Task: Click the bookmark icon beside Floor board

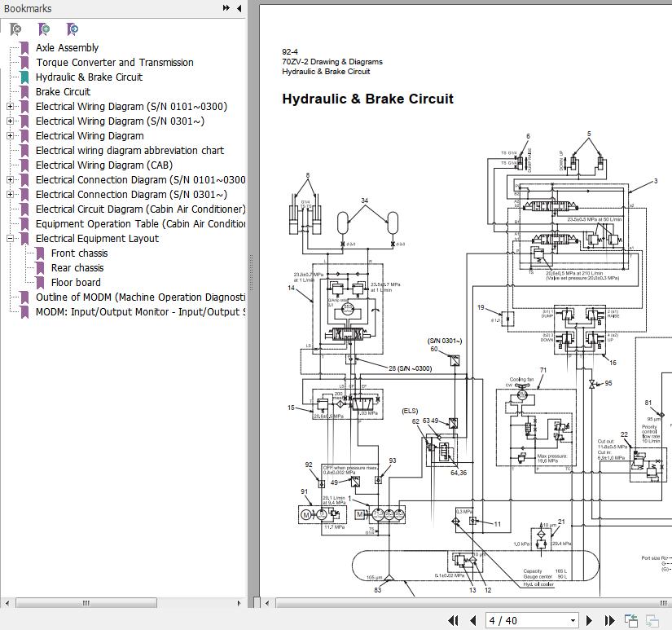Action: click(x=40, y=283)
